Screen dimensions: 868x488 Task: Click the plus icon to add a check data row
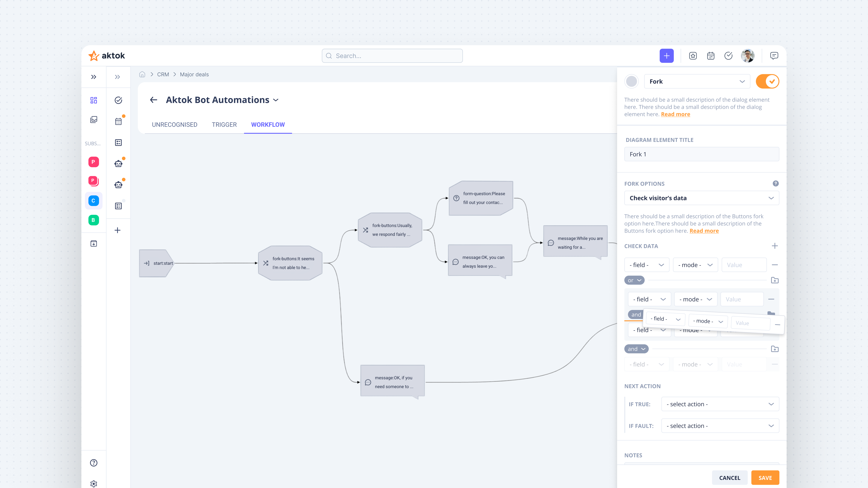[x=775, y=246]
